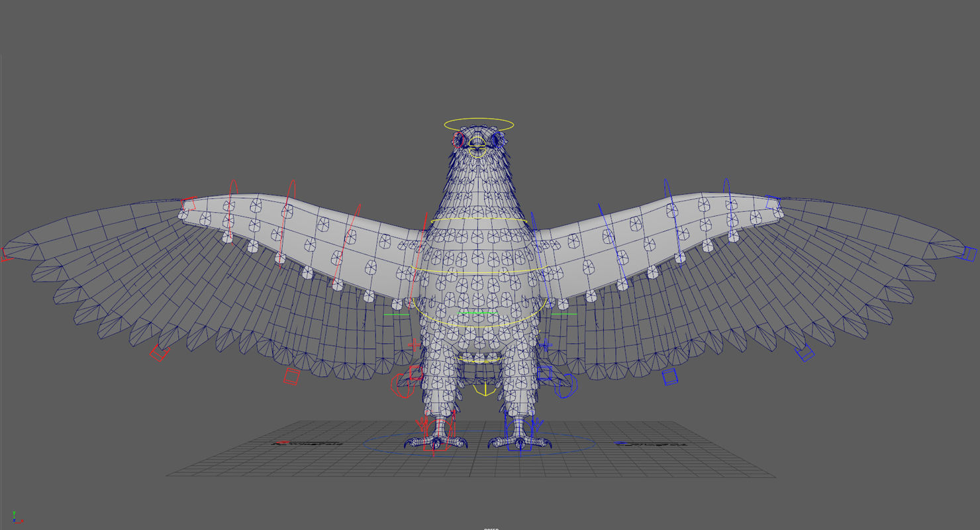Pick the red box control at red wingtip

click(7, 254)
